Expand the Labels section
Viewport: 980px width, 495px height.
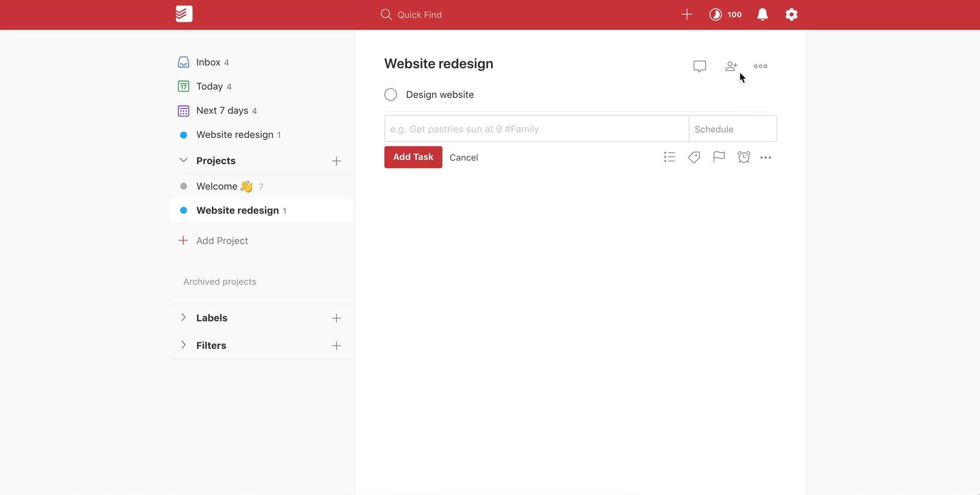(x=183, y=318)
